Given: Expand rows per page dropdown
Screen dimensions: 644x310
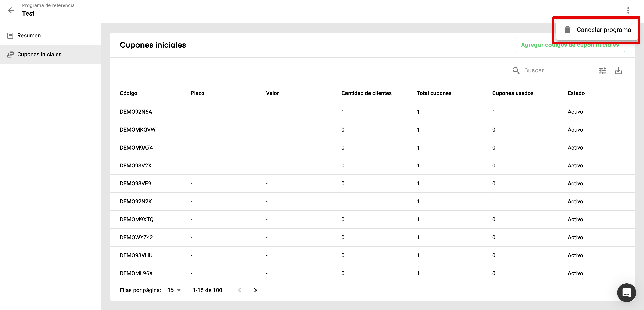Looking at the screenshot, I should [174, 290].
